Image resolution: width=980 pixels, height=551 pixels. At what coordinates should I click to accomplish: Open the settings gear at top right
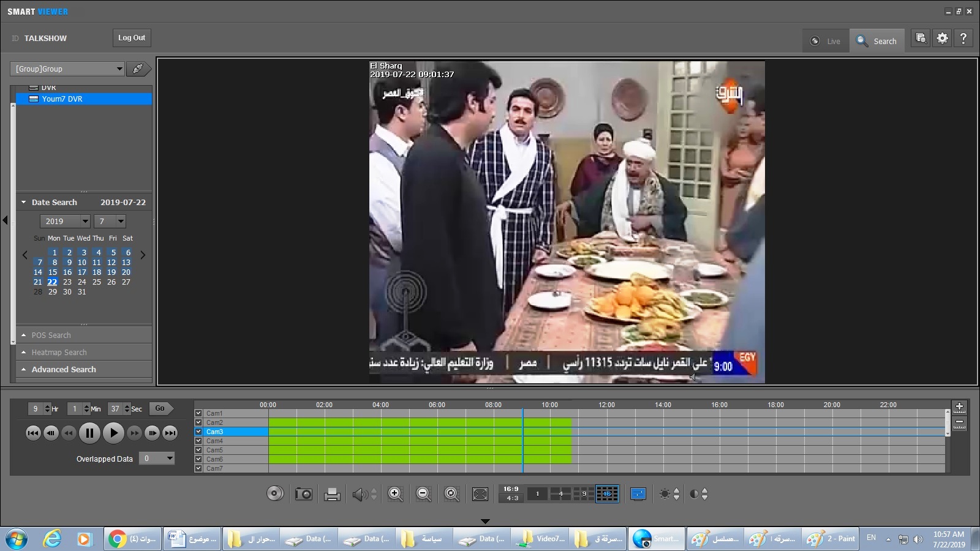click(942, 38)
